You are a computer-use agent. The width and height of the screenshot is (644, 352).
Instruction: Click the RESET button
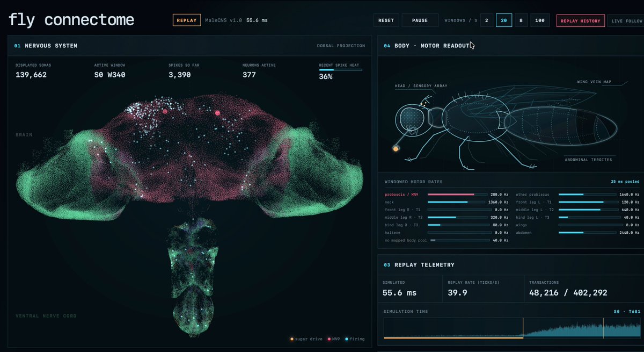tap(386, 20)
